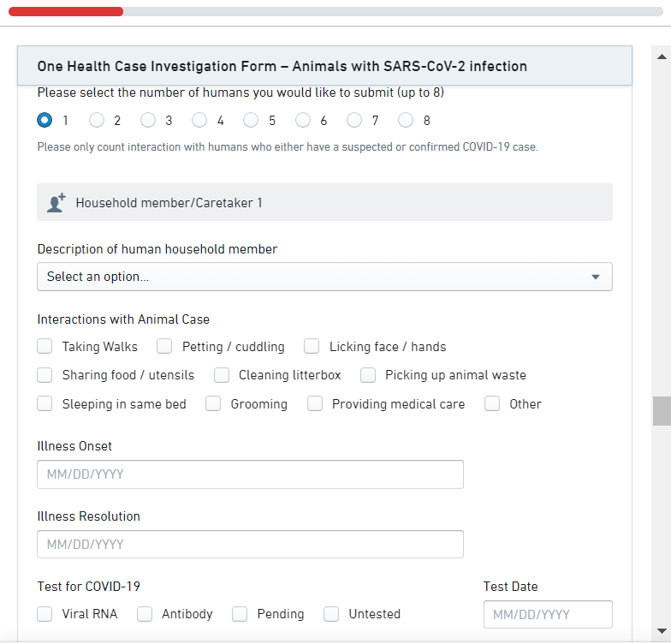Select 8 humans radio option
Screen dimensions: 671x644
(406, 121)
